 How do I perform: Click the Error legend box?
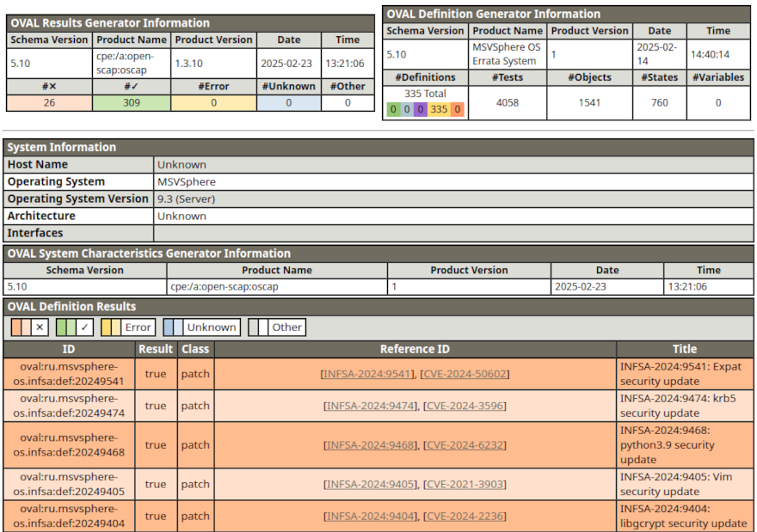[x=128, y=327]
